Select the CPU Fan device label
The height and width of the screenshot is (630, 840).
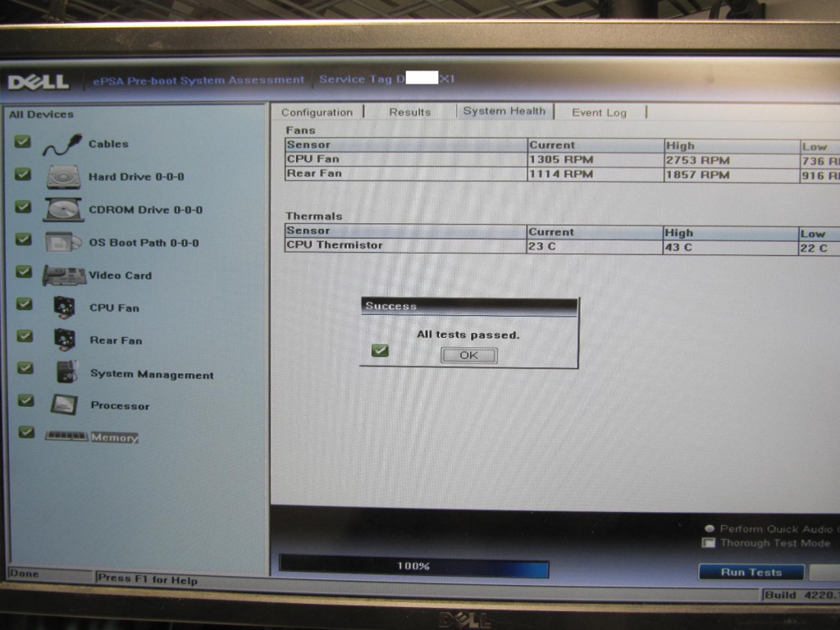(115, 308)
